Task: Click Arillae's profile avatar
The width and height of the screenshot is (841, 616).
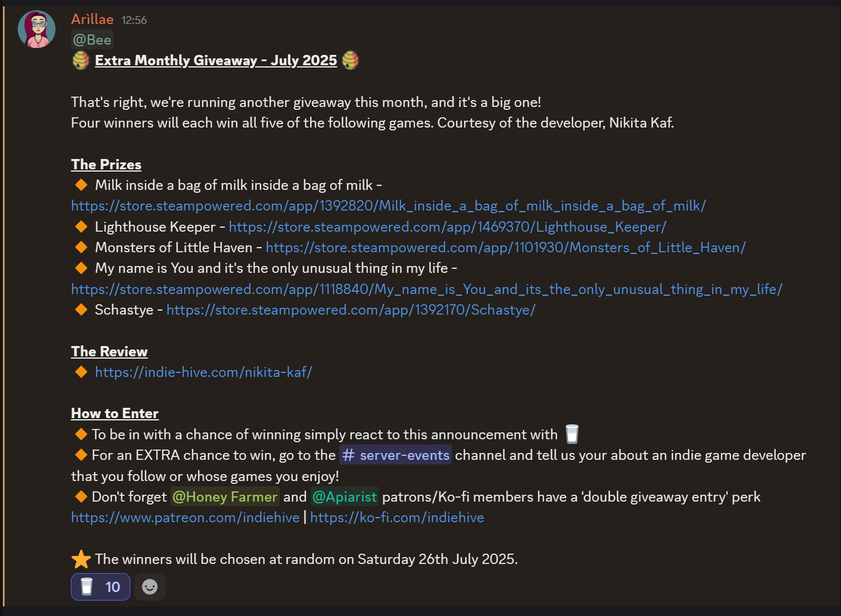Action: tap(37, 29)
